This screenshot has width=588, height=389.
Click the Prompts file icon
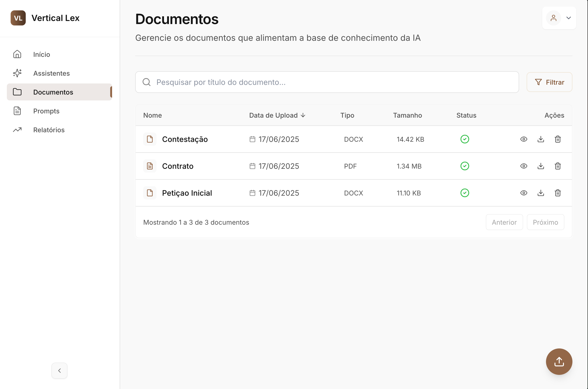coord(17,111)
